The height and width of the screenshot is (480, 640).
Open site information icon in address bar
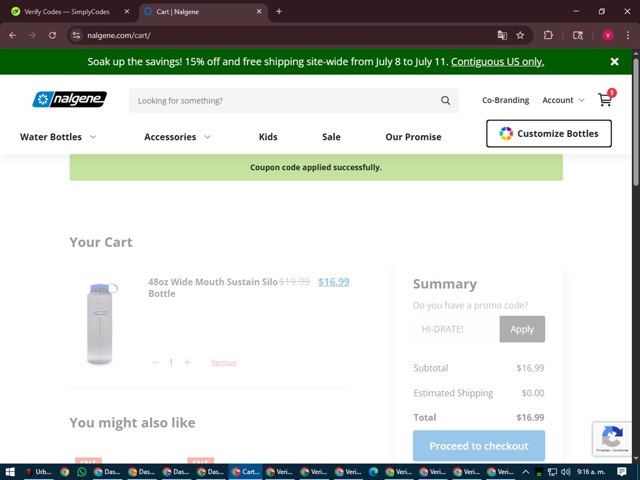[76, 36]
